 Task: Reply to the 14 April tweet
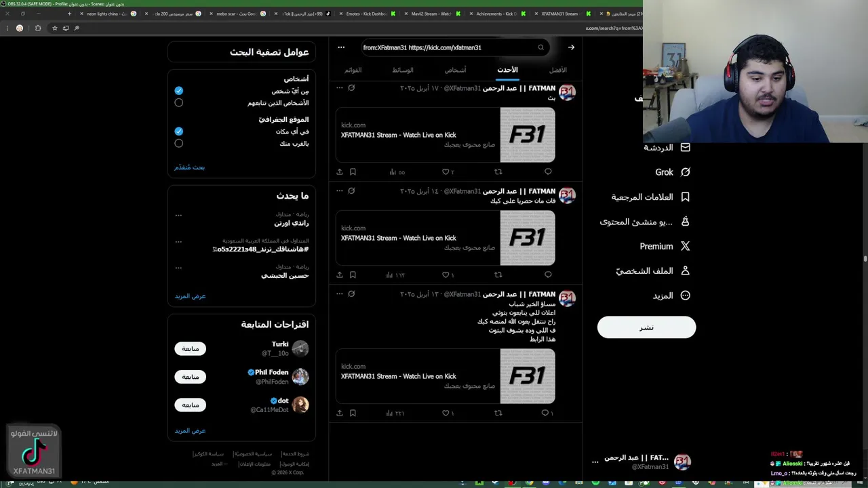[x=548, y=274]
